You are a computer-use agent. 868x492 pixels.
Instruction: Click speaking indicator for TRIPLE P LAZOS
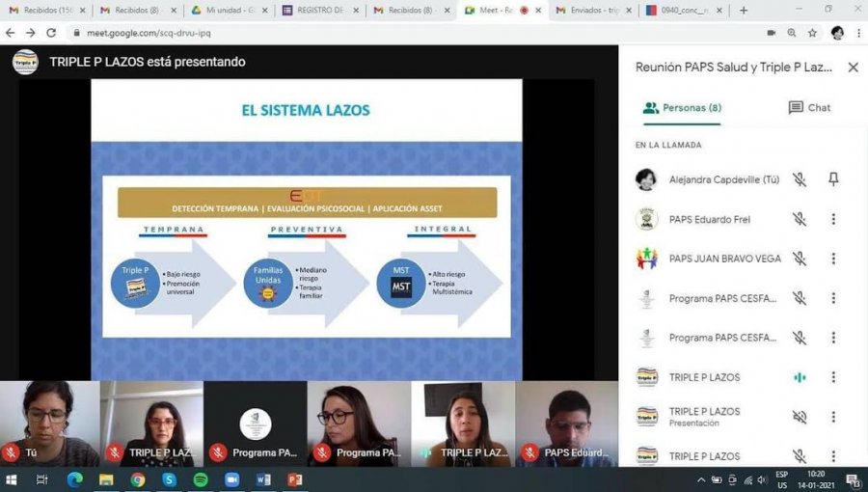pyautogui.click(x=800, y=377)
